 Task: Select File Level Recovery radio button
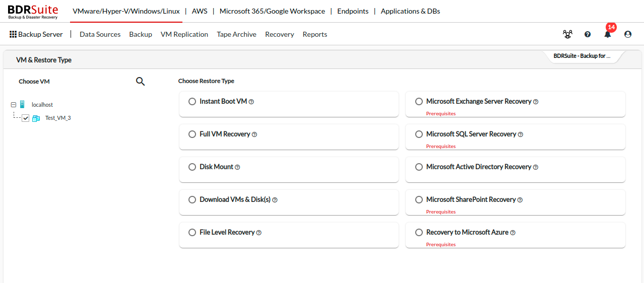pos(192,232)
